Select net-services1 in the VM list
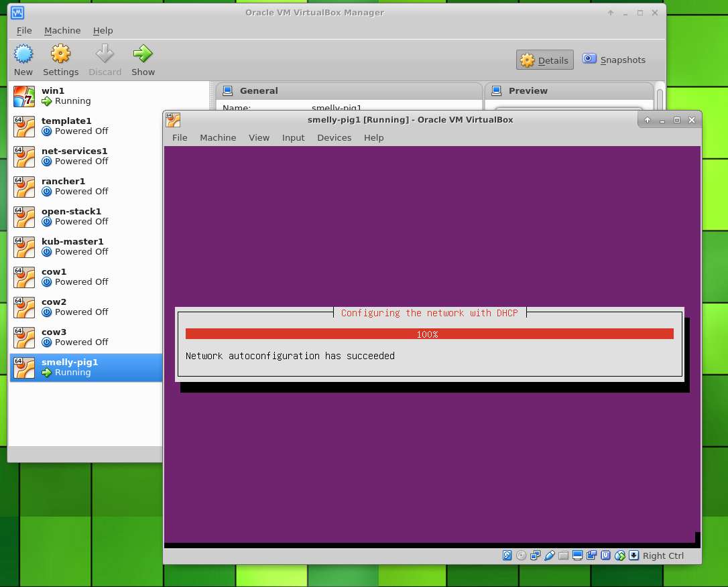This screenshot has height=587, width=728. 85,156
